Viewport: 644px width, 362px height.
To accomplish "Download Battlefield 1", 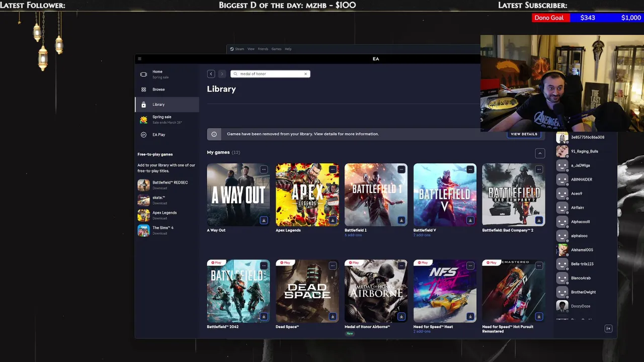I will (401, 220).
